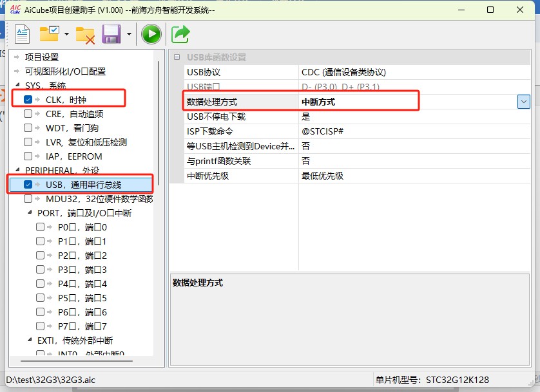Select the P3口，端口3 tree label
The width and height of the screenshot is (540, 392).
coord(82,270)
